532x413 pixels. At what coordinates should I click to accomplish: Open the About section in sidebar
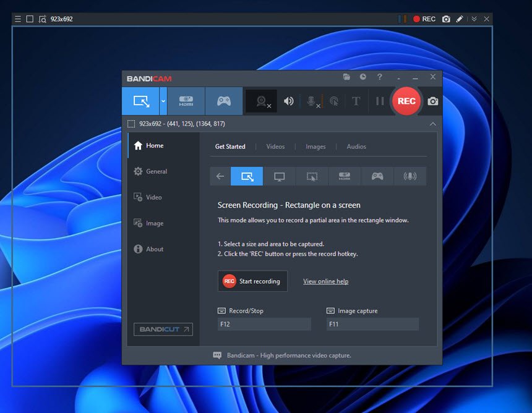163,249
